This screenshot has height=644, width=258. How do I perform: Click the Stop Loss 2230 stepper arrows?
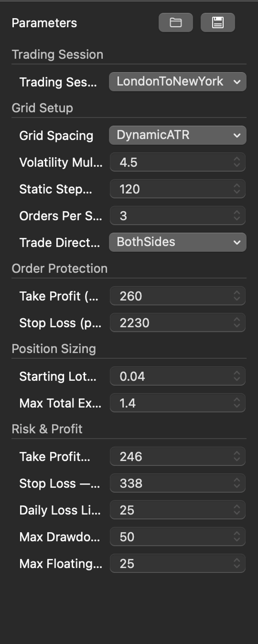point(237,323)
